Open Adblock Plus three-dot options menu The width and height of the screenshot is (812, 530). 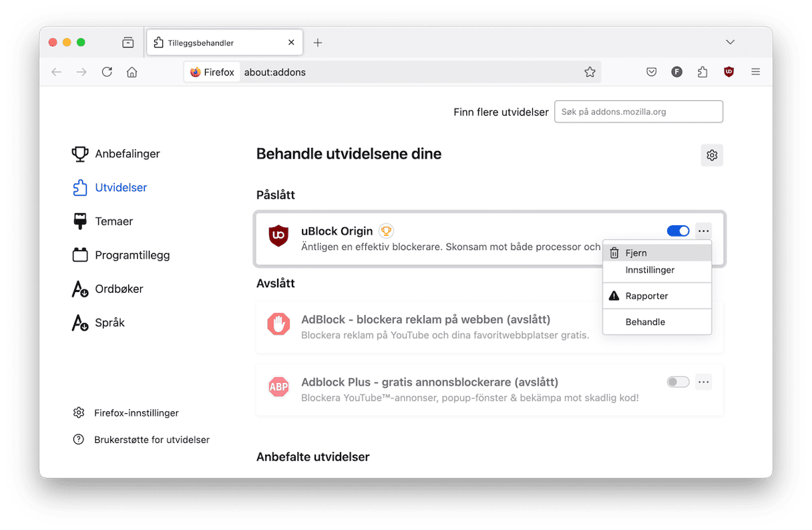point(703,382)
